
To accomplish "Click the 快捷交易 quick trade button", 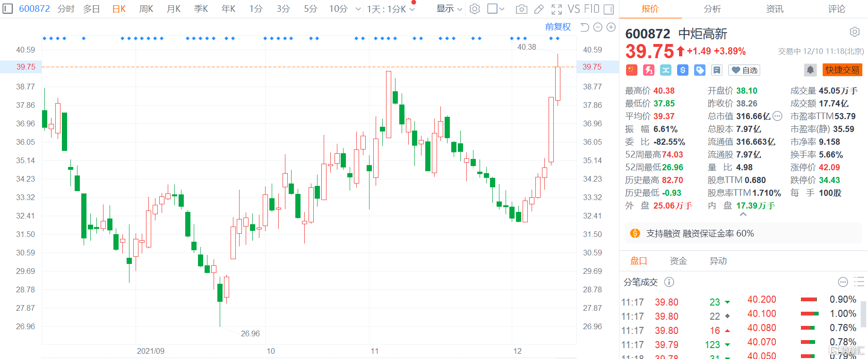I will [842, 70].
